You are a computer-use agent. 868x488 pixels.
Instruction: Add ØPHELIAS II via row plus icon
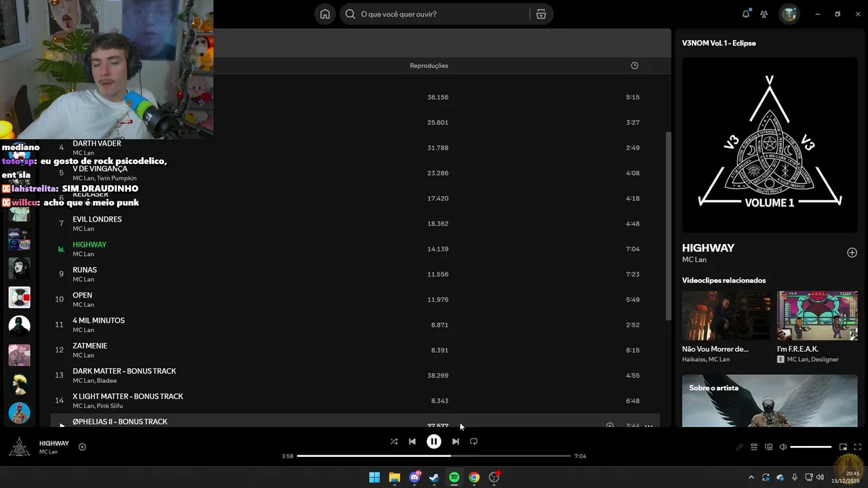[610, 426]
